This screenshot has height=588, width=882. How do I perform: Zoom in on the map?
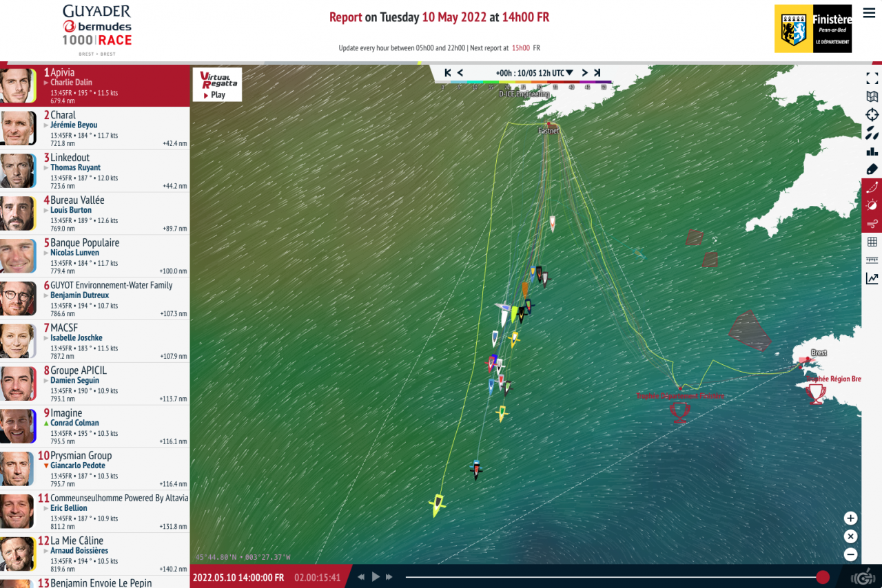[x=850, y=518]
